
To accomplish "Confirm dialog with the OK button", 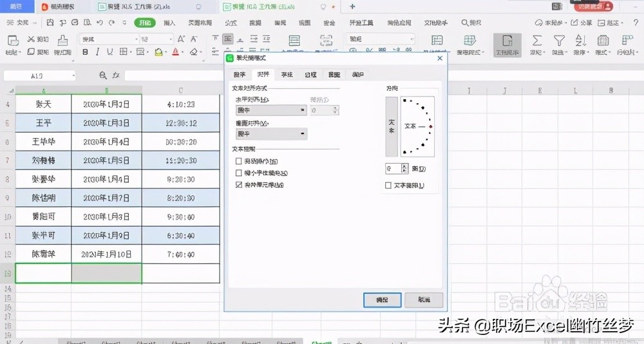I will tap(382, 300).
